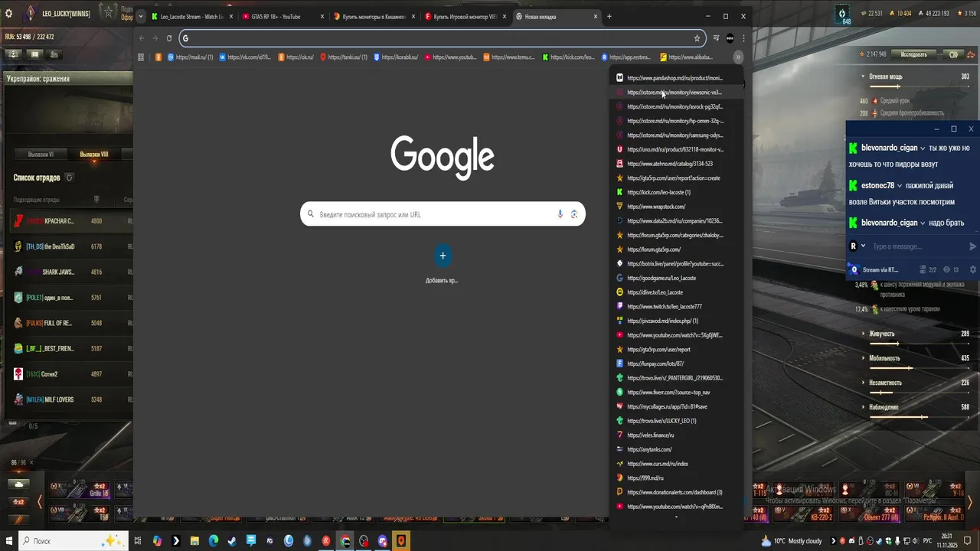Click the Add shortcut plus button
Screen dimensions: 980x551
point(443,256)
